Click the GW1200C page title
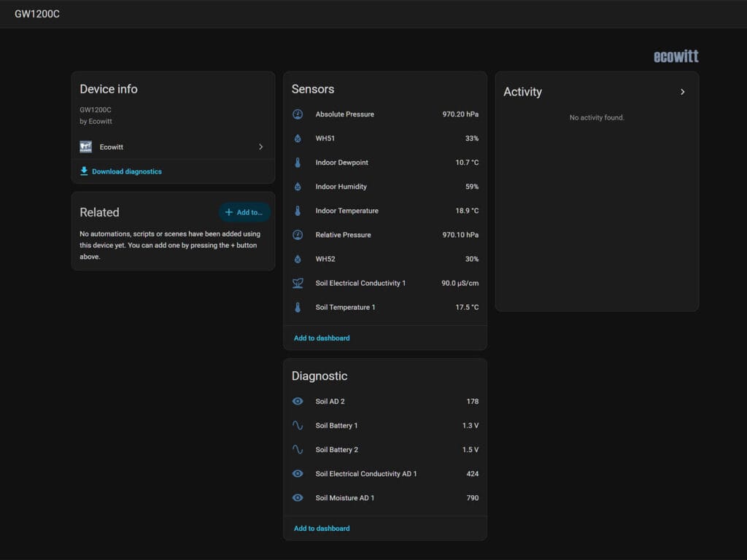 click(37, 14)
